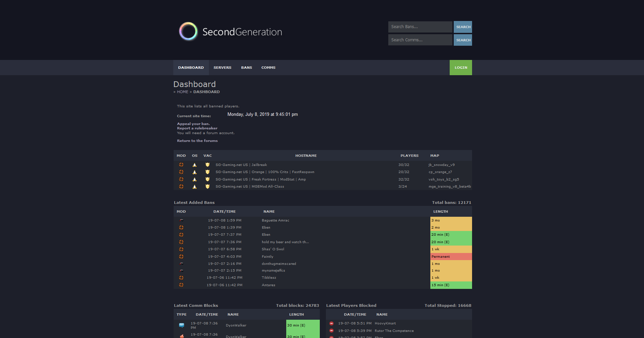Image resolution: width=644 pixels, height=338 pixels.
Task: Click the green 15 min (E) cell for Antares
Action: (451, 285)
